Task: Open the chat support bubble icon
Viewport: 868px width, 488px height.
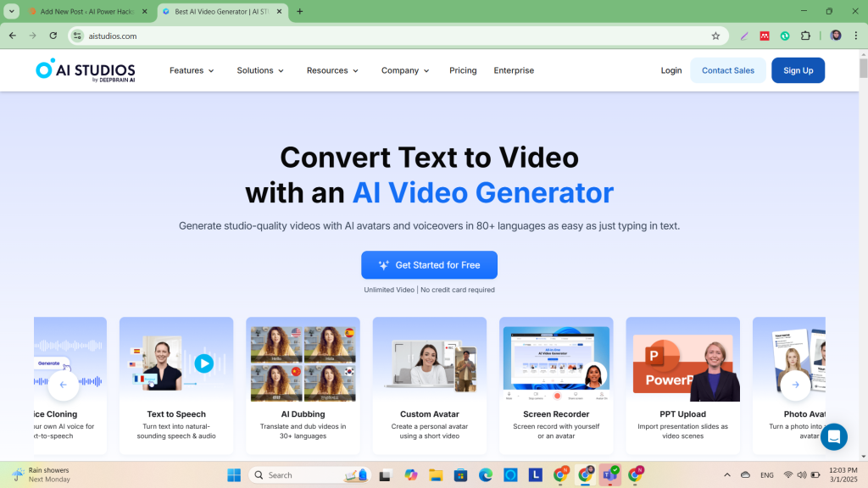Action: [833, 437]
